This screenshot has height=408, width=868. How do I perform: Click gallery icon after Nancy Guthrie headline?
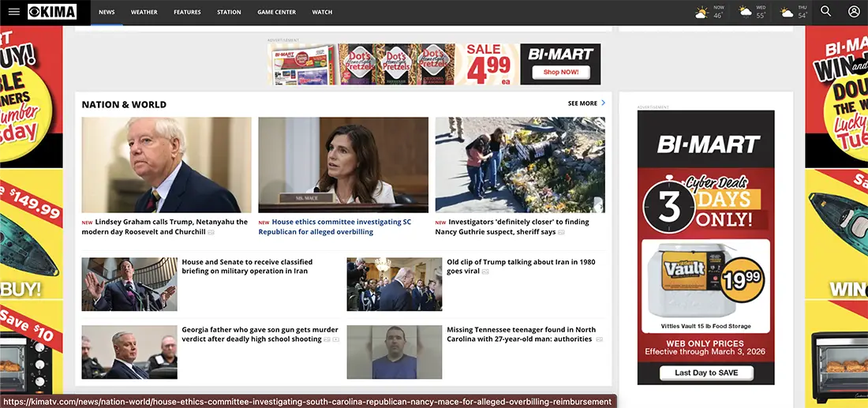point(561,233)
